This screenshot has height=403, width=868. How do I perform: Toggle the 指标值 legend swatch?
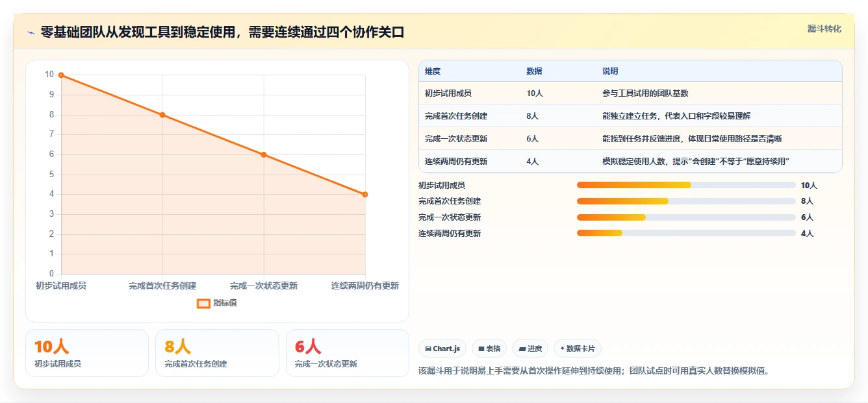[x=203, y=303]
